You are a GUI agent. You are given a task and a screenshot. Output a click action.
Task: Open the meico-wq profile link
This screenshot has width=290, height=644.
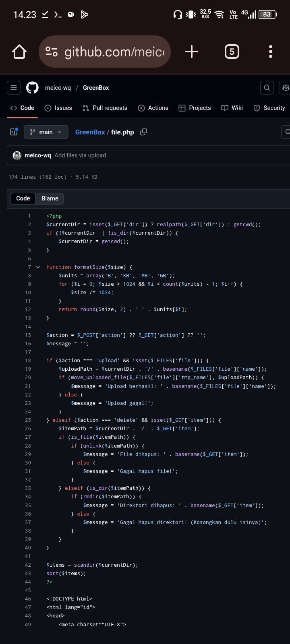(x=58, y=88)
